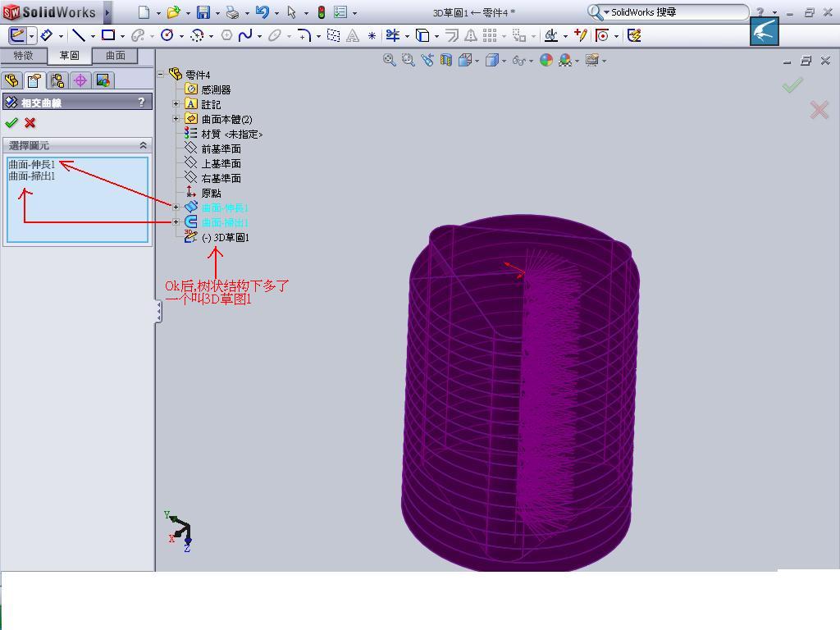Expand the 註記 tree node
Image resolution: width=840 pixels, height=630 pixels.
(176, 104)
